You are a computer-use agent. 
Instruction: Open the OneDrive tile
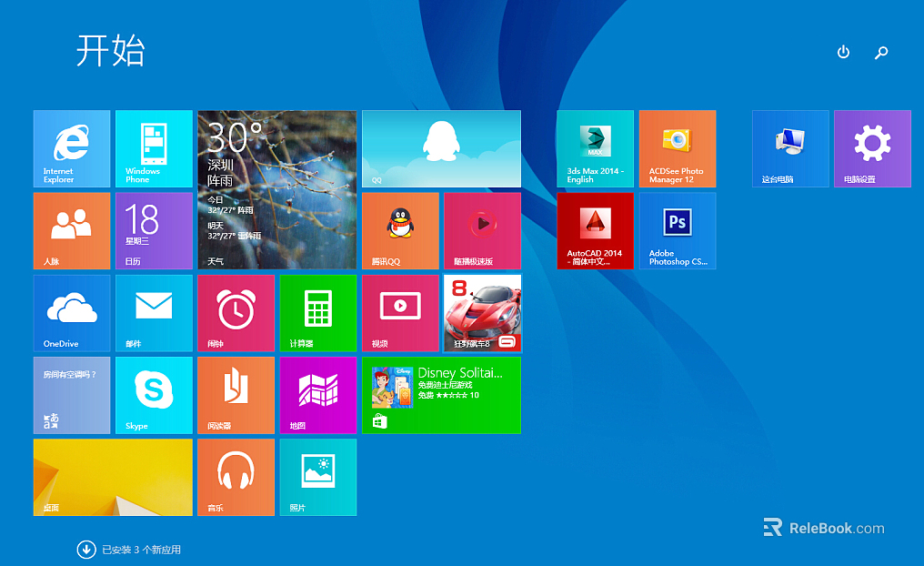[x=72, y=313]
